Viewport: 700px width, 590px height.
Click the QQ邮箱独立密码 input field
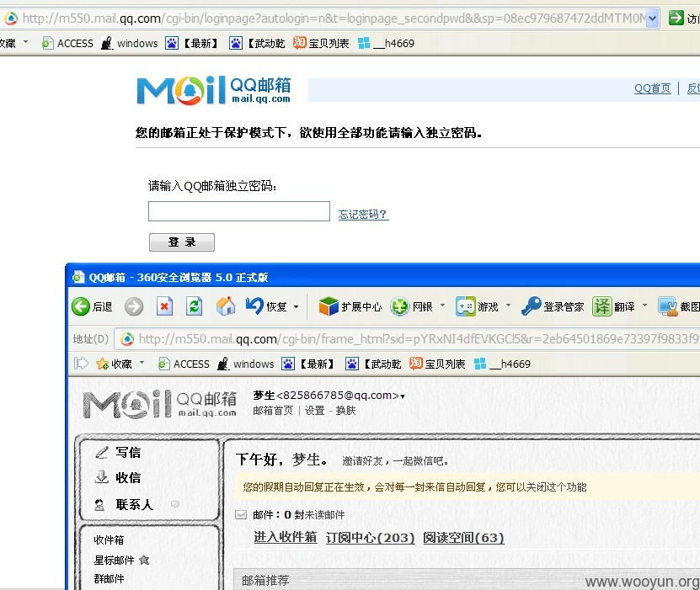click(x=239, y=211)
